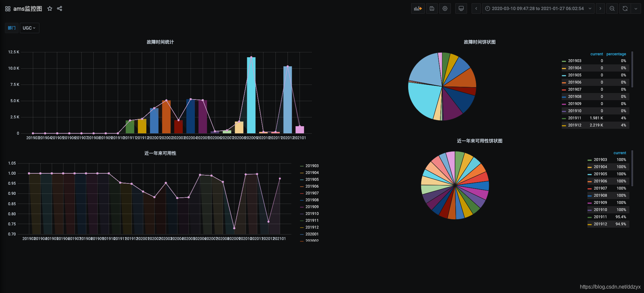Click 201911 color swatch in line chart legend
644x293 pixels.
[x=302, y=220]
